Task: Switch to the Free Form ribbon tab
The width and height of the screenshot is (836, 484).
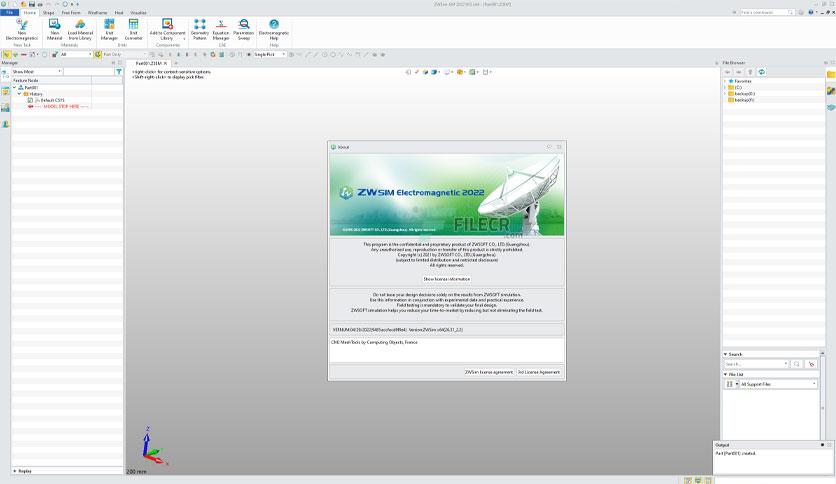Action: click(71, 12)
